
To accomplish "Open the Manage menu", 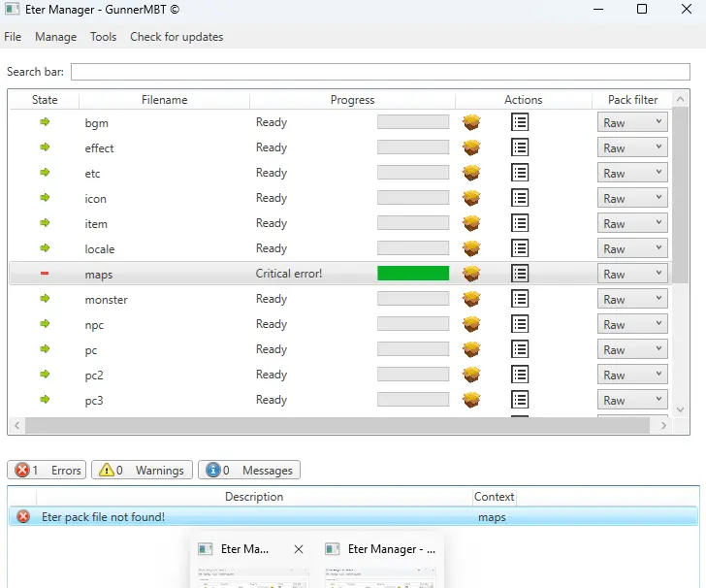I will [55, 37].
